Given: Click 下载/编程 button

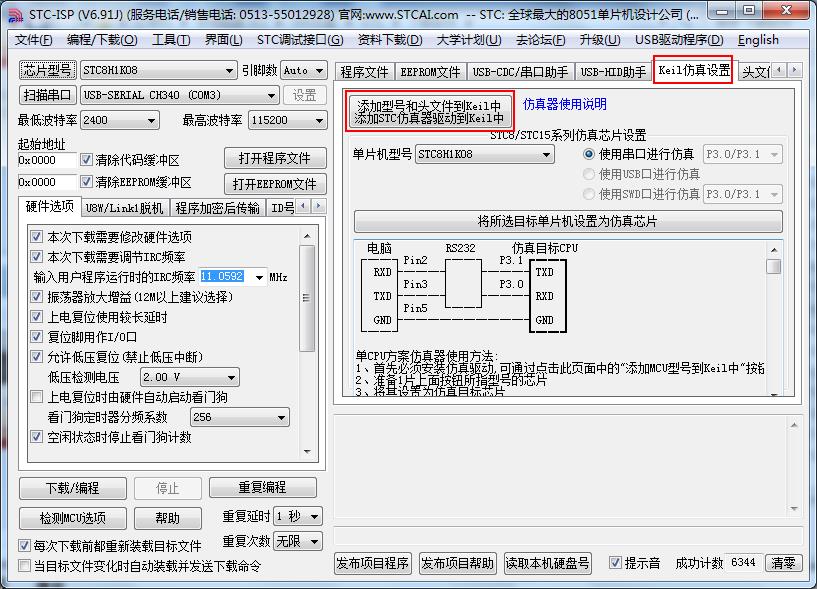Looking at the screenshot, I should click(x=72, y=488).
